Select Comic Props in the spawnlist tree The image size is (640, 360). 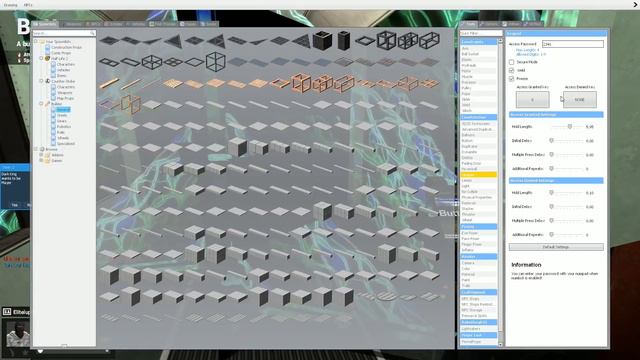click(x=61, y=53)
